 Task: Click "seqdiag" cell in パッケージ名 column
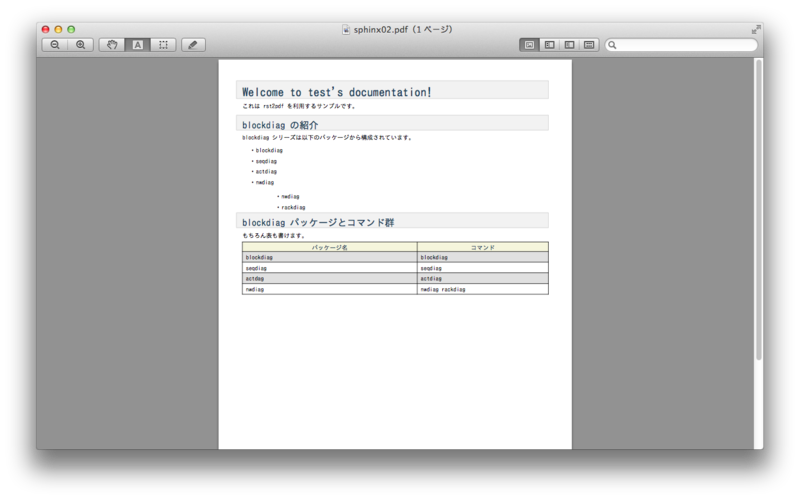pos(330,268)
